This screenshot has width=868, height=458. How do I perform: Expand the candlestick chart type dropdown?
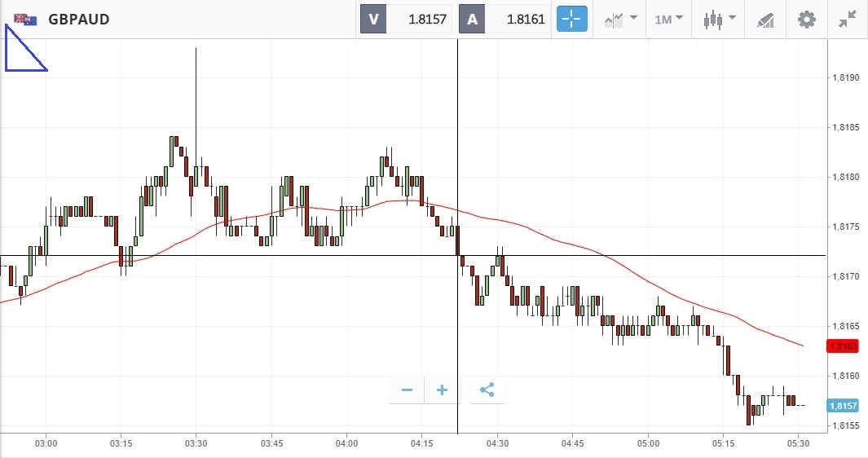pos(720,19)
